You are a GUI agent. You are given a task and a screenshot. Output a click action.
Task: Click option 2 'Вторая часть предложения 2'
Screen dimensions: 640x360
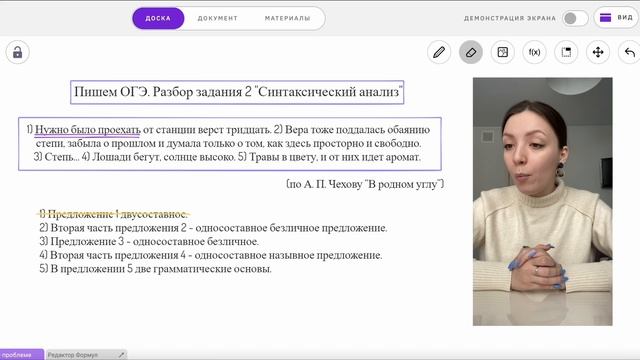(x=113, y=228)
